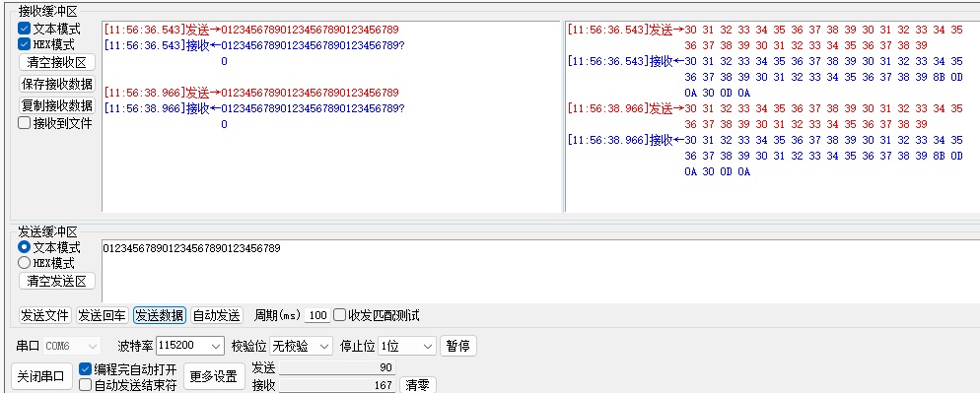Image resolution: width=980 pixels, height=393 pixels.
Task: Click 清空发送区 button
Action: click(57, 281)
